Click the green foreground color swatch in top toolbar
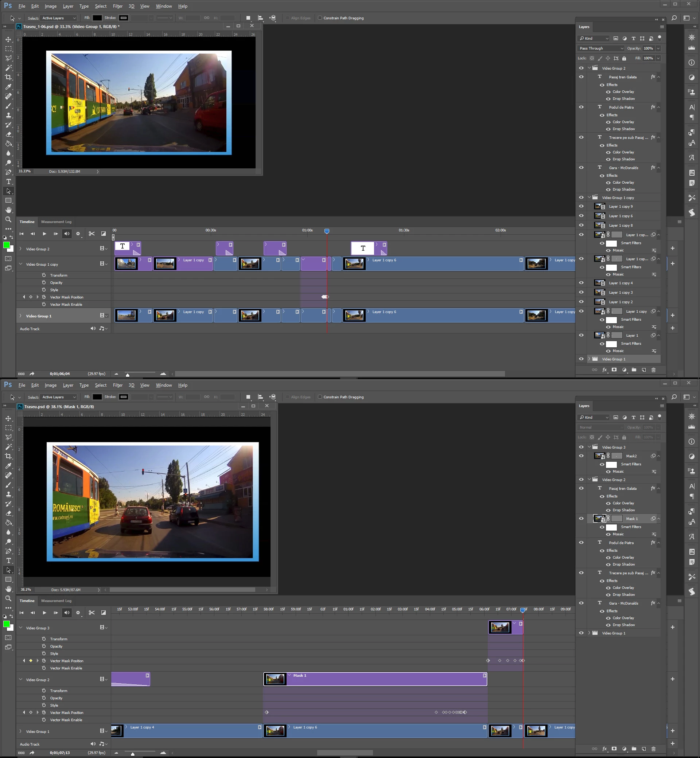700x758 pixels. point(7,245)
